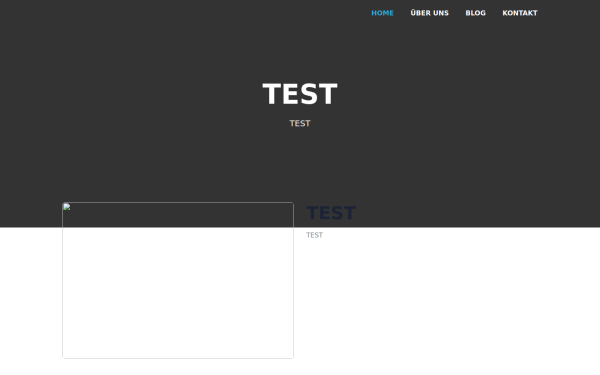Click the gray TEST paragraph beside image
The height and width of the screenshot is (375, 600).
click(x=315, y=235)
